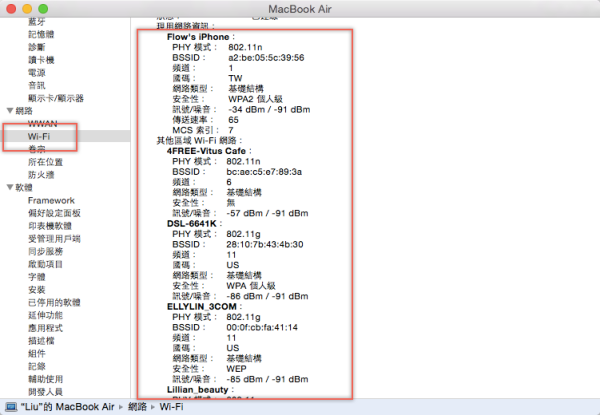
Task: Open 字體 in the sidebar
Action: point(37,277)
